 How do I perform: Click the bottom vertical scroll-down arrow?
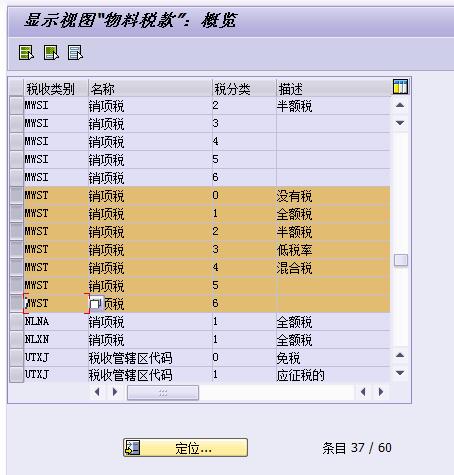point(400,373)
